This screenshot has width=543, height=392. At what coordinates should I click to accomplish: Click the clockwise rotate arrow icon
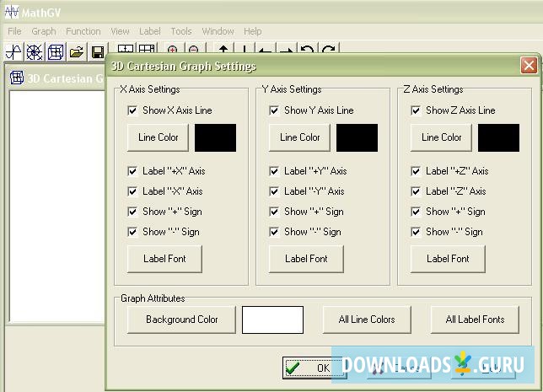pos(328,49)
